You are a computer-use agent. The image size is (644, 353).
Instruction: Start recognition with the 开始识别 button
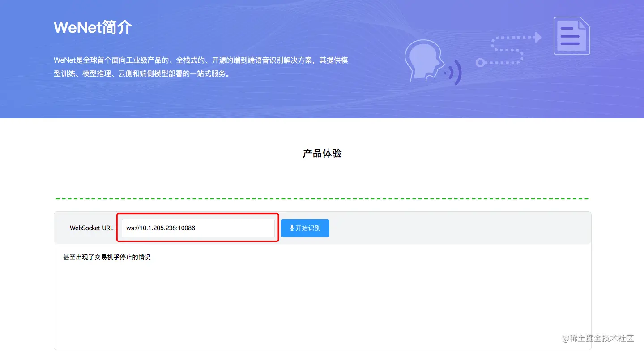[x=305, y=228]
